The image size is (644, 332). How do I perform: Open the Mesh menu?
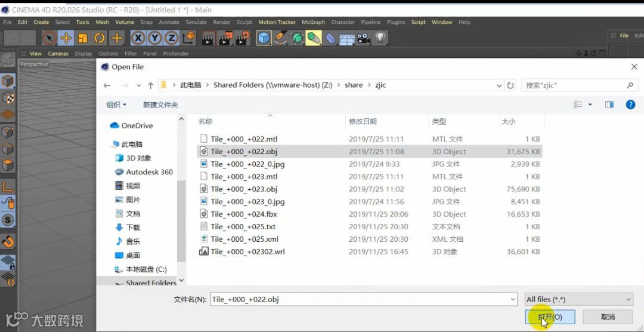[x=103, y=22]
